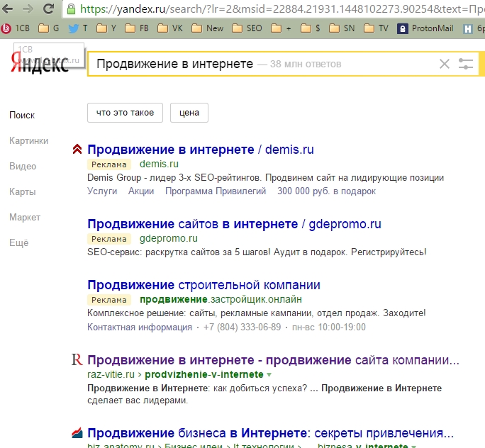This screenshot has height=448, width=485.
Task: Switch to Видео search
Action: click(23, 167)
